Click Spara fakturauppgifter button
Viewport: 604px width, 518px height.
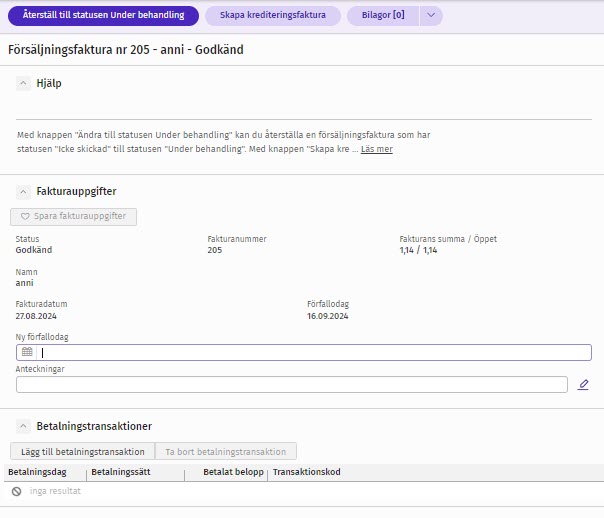[73, 216]
